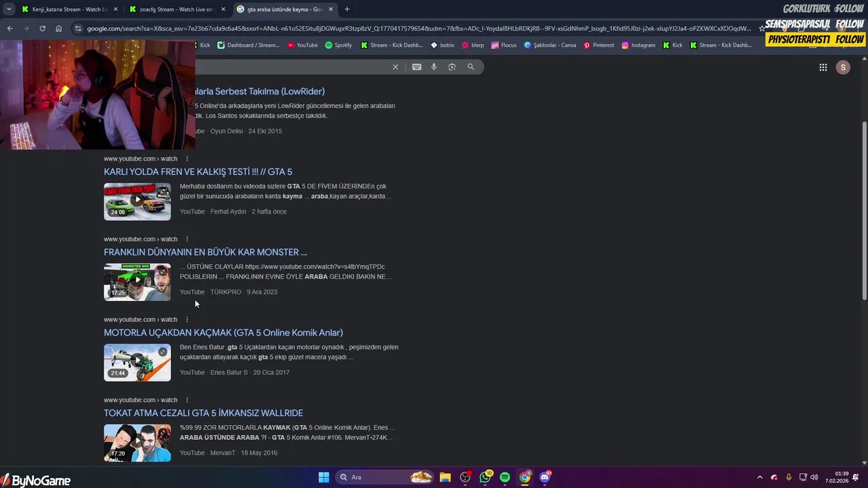Screen dimensions: 868x488
Task: Open KARLI YOLDA FREN VE KALKIŞ TESTİ link
Action: (198, 171)
